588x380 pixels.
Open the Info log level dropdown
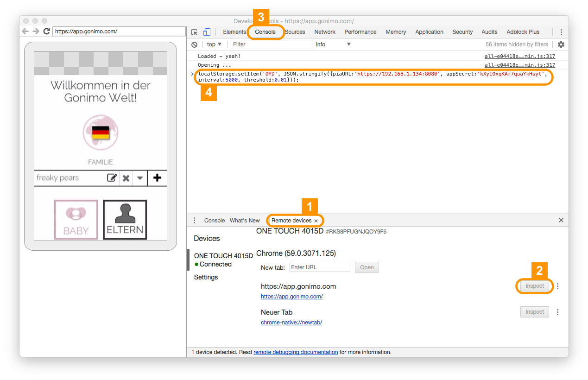click(x=333, y=44)
